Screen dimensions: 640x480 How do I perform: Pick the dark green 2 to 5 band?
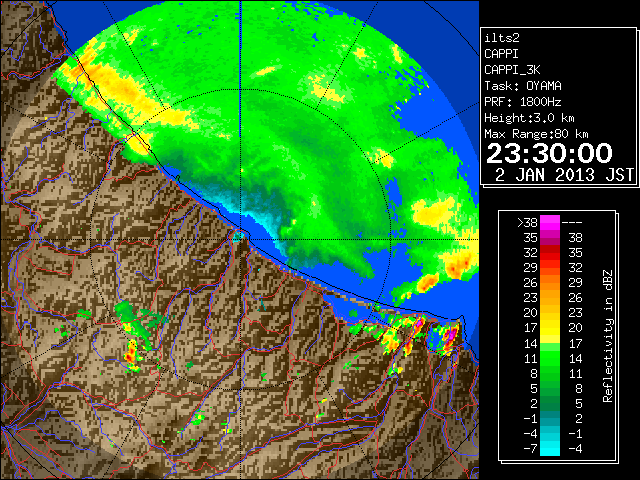coord(550,404)
